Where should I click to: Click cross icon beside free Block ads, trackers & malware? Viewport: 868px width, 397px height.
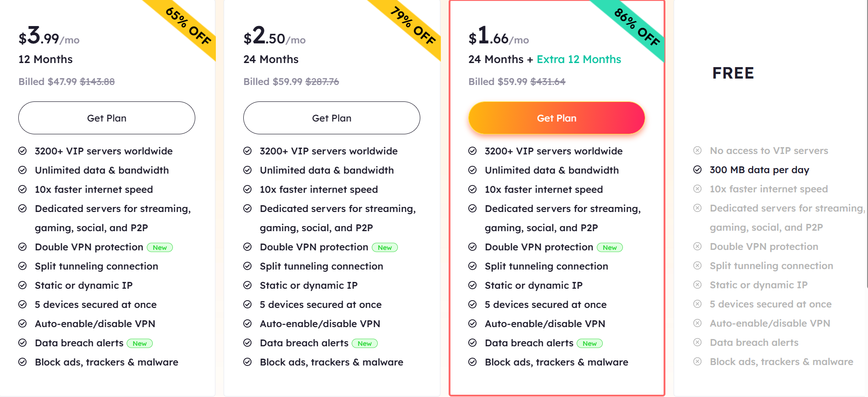point(697,362)
